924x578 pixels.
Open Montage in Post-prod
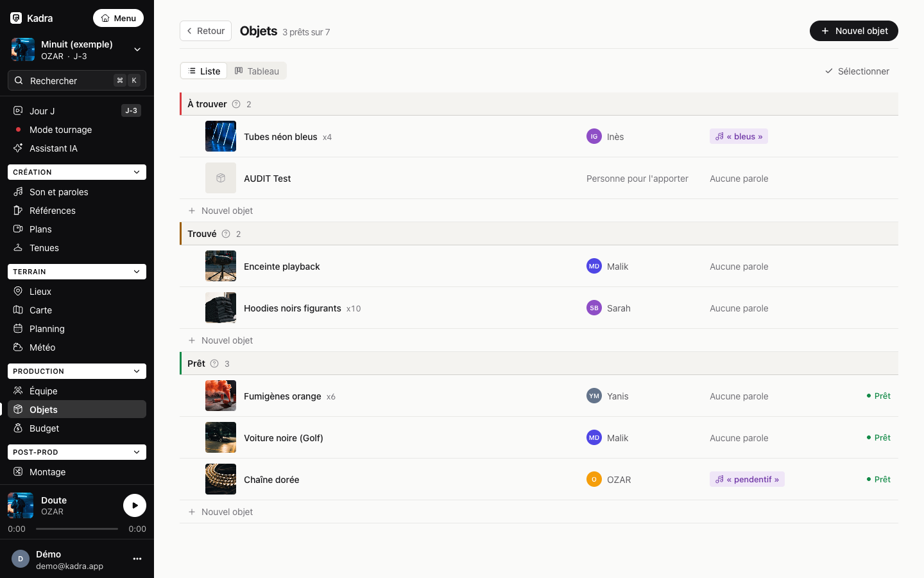[x=77, y=472]
